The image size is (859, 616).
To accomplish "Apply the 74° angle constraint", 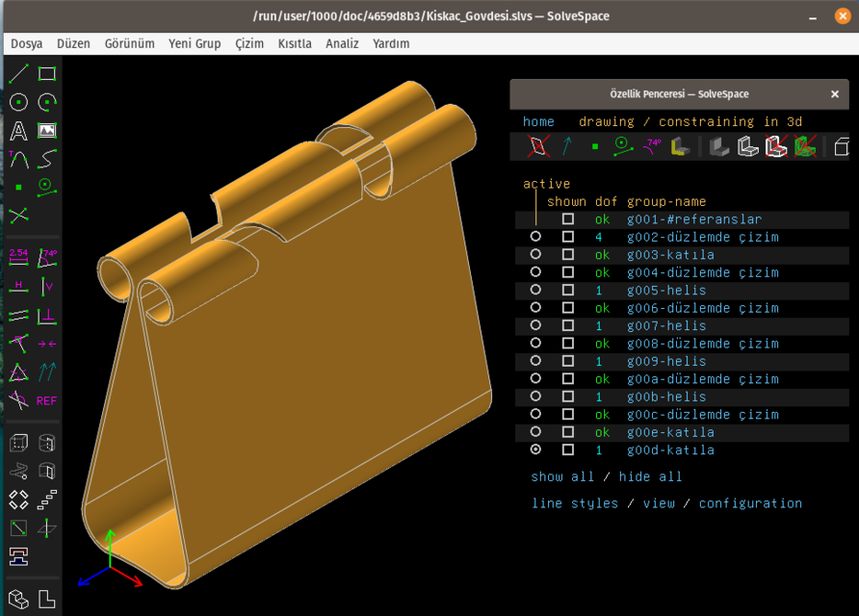I will pos(45,257).
